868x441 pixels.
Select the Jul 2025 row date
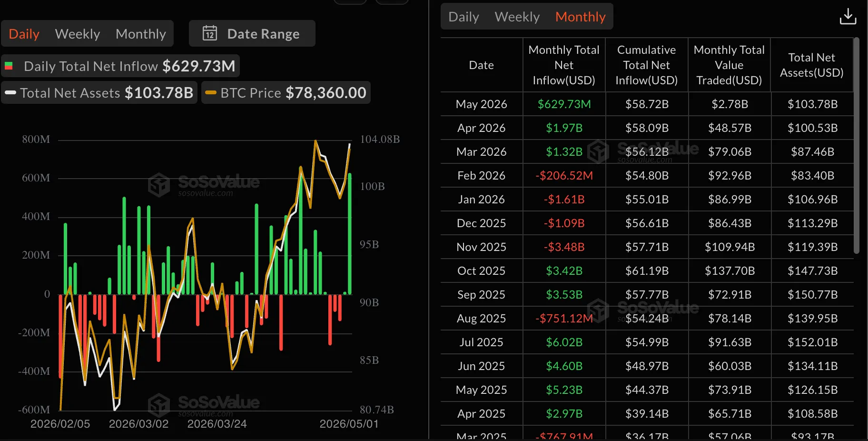pos(481,342)
